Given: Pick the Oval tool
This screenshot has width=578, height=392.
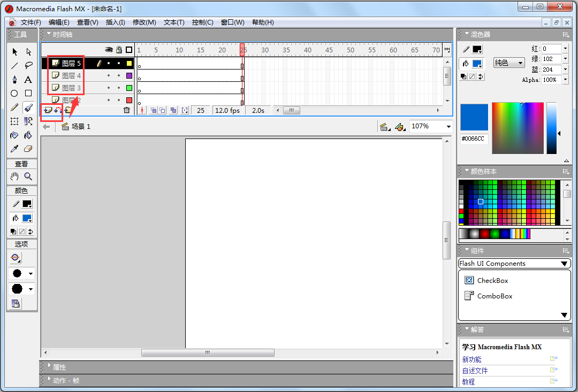Looking at the screenshot, I should (x=14, y=94).
